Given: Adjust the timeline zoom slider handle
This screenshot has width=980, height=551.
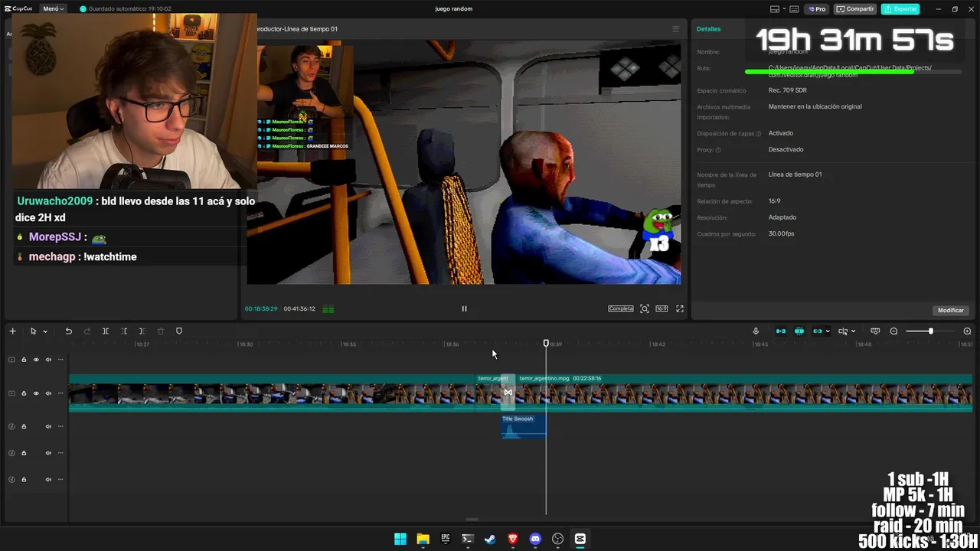Looking at the screenshot, I should pyautogui.click(x=930, y=331).
